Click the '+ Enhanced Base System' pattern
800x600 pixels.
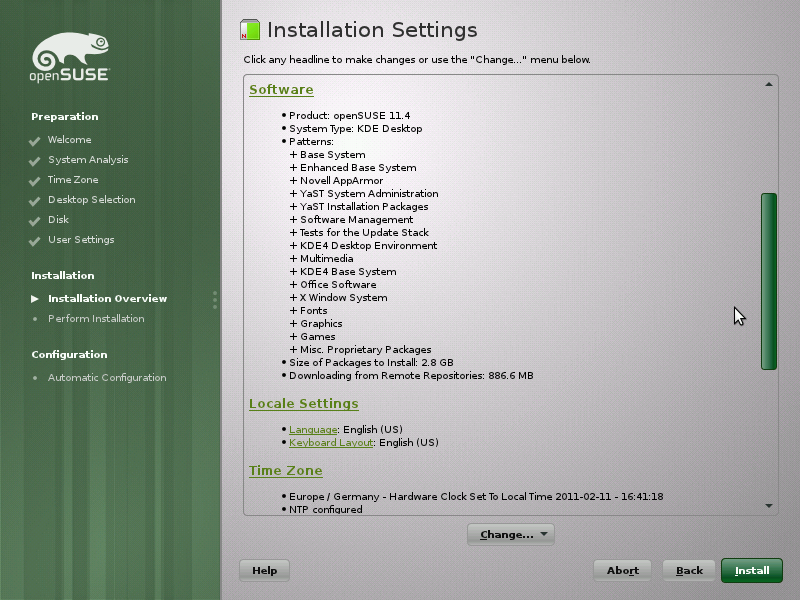click(x=353, y=167)
